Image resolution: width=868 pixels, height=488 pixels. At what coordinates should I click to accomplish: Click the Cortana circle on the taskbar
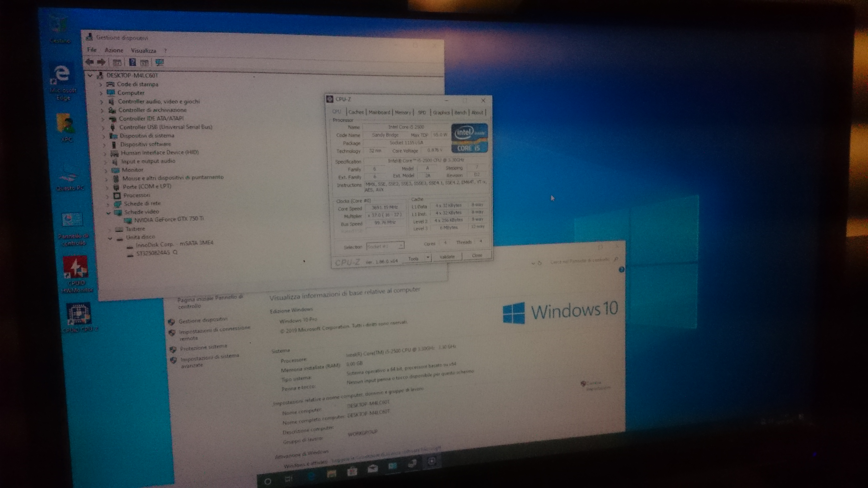[268, 482]
